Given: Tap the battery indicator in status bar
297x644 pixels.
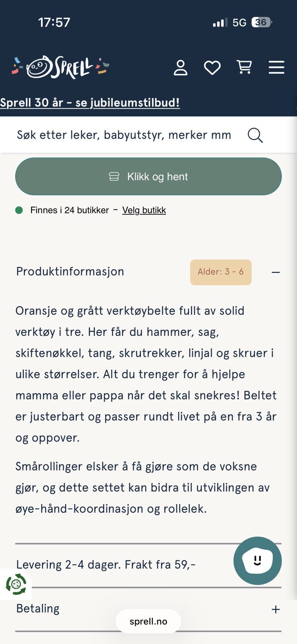Looking at the screenshot, I should (x=262, y=22).
